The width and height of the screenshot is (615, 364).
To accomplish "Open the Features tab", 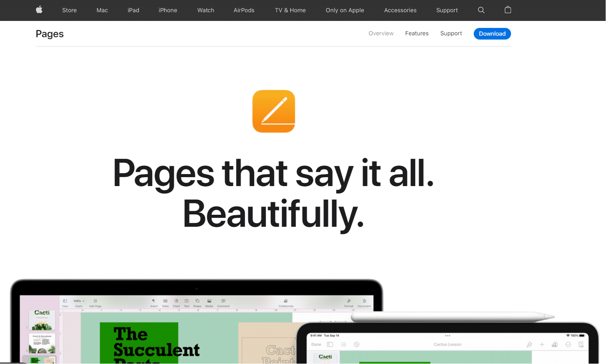I will point(417,33).
